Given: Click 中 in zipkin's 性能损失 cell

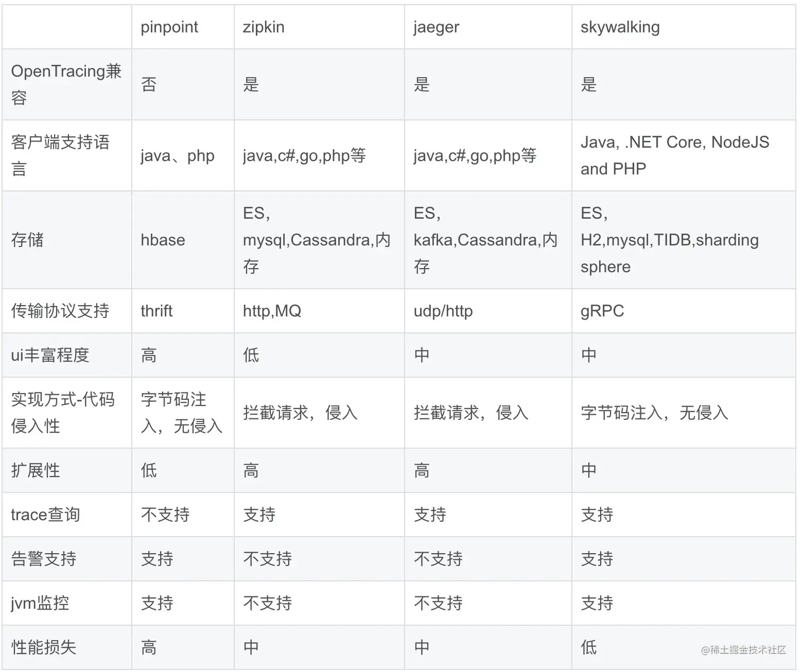Looking at the screenshot, I should click(x=251, y=648).
